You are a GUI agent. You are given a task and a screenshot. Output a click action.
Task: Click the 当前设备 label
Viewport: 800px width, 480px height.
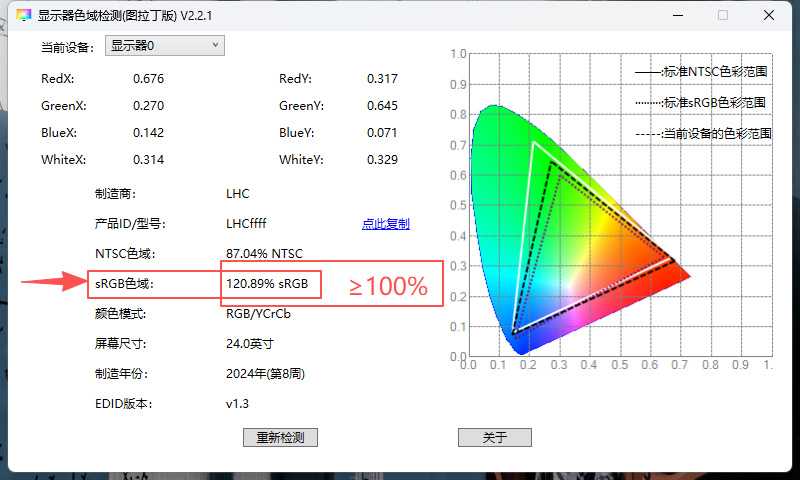pos(67,47)
